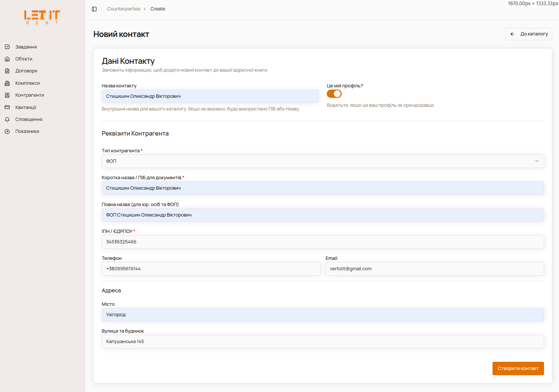Click the document icon for Договори
Screen dimensions: 559x392
(x=7, y=71)
